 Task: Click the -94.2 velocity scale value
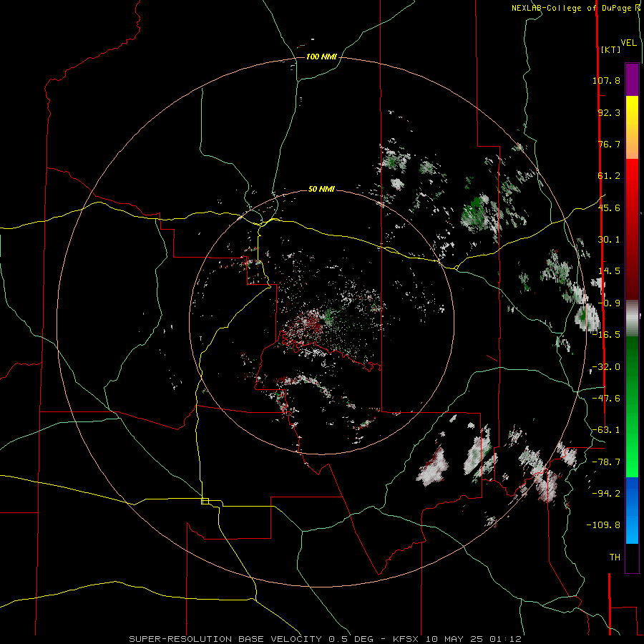[x=606, y=494]
